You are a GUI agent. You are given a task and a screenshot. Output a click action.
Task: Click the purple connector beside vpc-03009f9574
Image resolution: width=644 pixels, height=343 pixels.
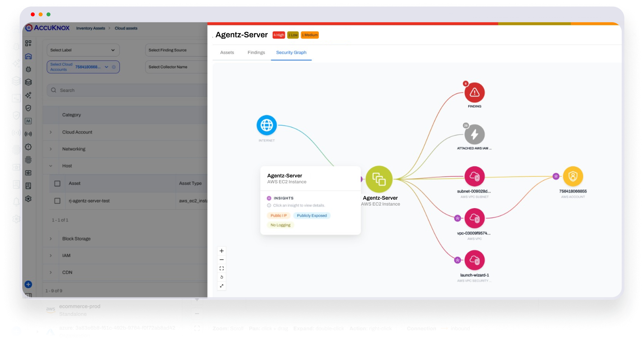458,218
